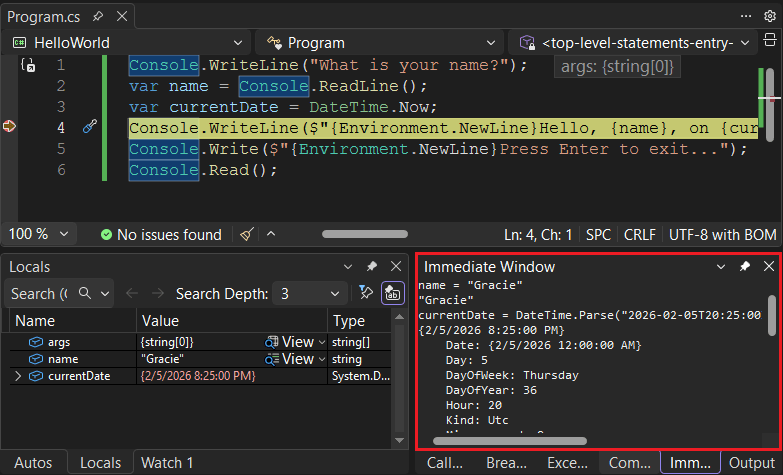The width and height of the screenshot is (783, 475).
Task: Pin the Locals window
Action: point(372,266)
